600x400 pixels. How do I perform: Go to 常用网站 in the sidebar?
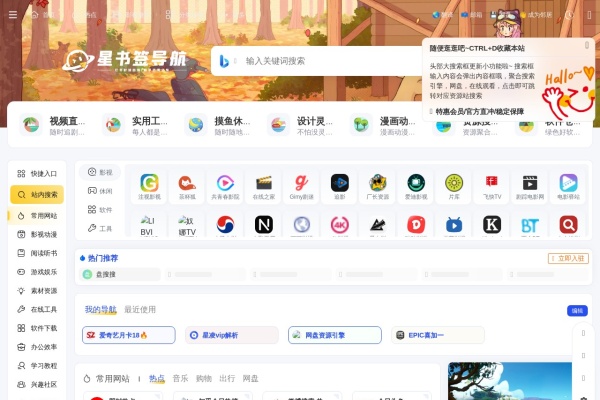coord(37,216)
